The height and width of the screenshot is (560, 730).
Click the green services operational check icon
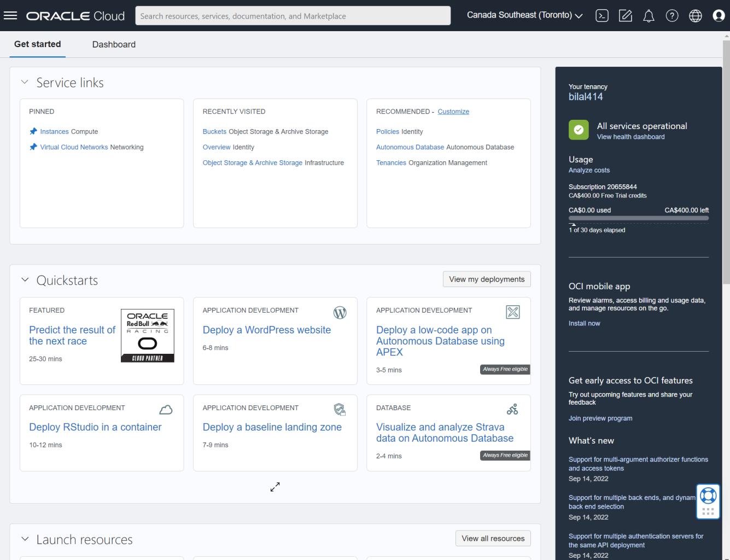coord(579,130)
